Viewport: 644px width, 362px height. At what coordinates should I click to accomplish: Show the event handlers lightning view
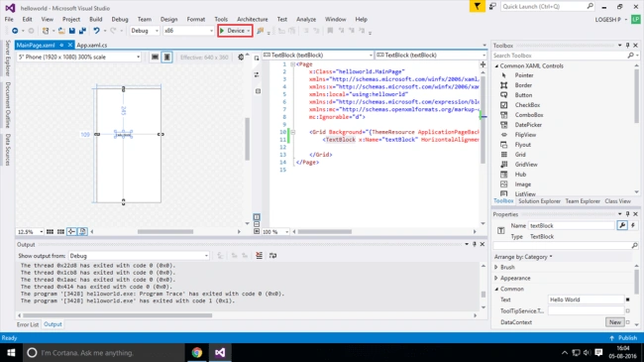(633, 225)
